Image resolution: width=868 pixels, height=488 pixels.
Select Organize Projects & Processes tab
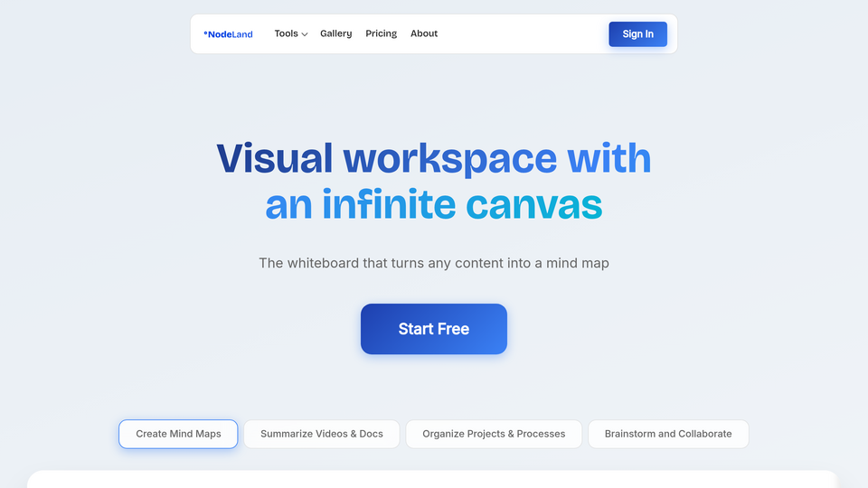(x=494, y=434)
